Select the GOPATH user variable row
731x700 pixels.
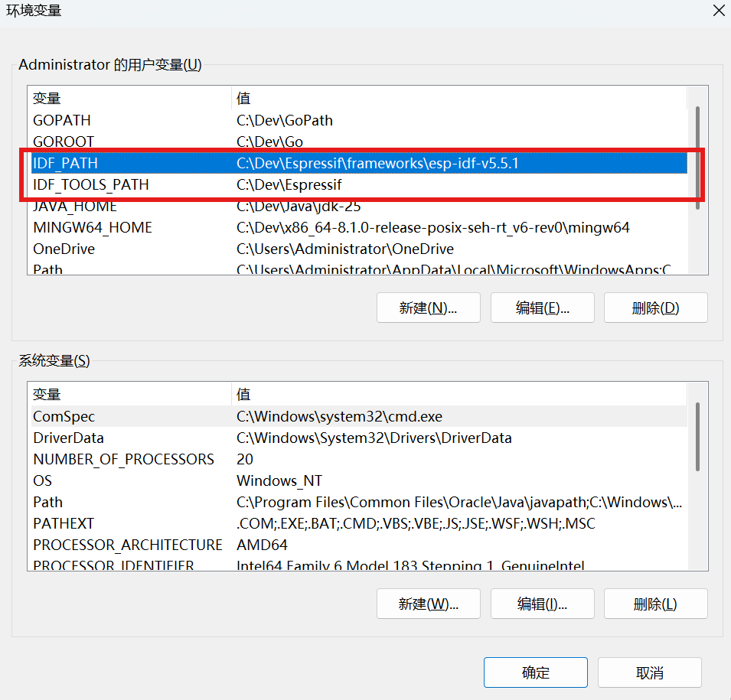62,120
